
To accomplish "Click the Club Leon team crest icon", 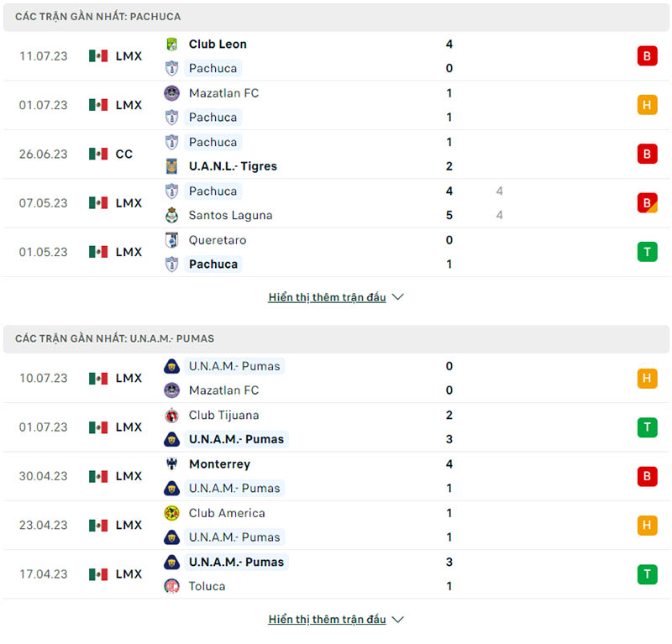I will [x=171, y=45].
